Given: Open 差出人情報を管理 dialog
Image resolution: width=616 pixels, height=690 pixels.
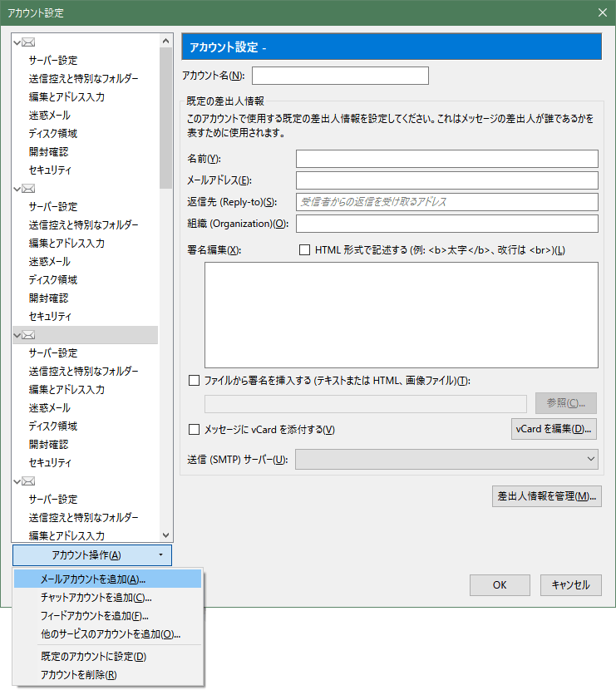Looking at the screenshot, I should click(x=546, y=496).
